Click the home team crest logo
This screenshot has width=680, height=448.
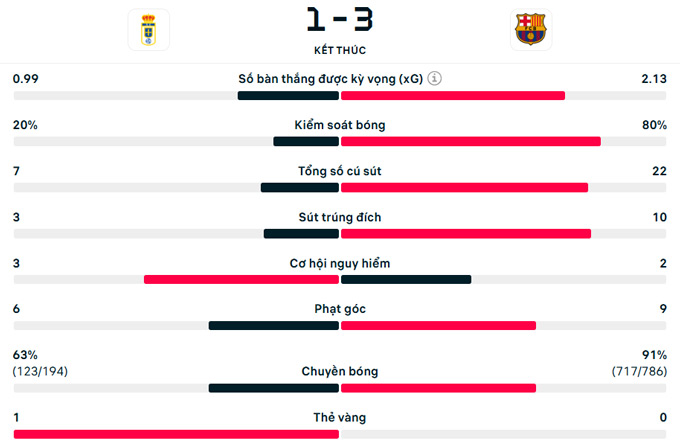coord(148,29)
